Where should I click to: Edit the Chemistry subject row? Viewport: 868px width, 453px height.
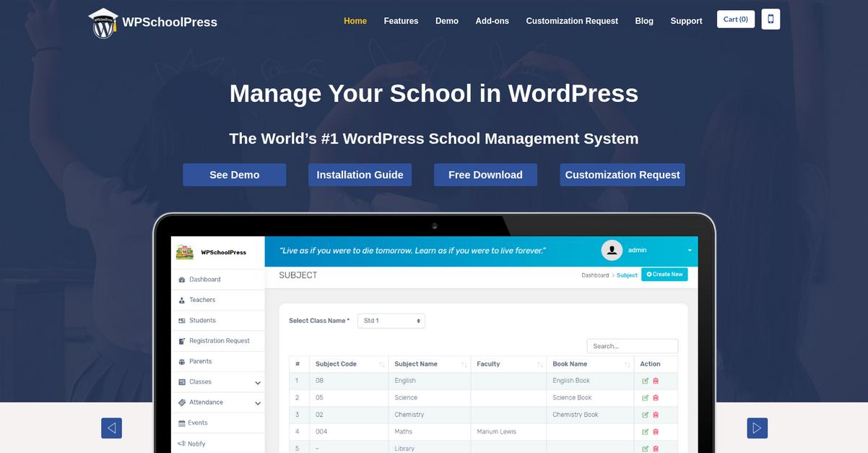click(645, 415)
